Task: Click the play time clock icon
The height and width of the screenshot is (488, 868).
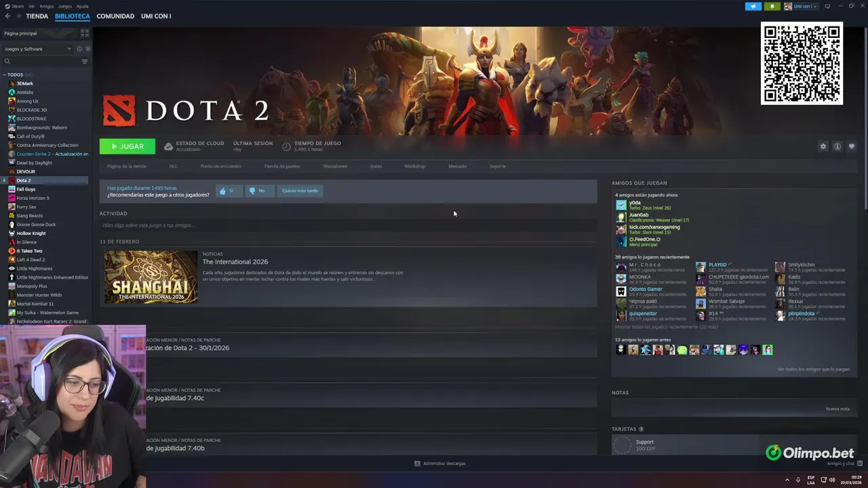Action: [286, 146]
